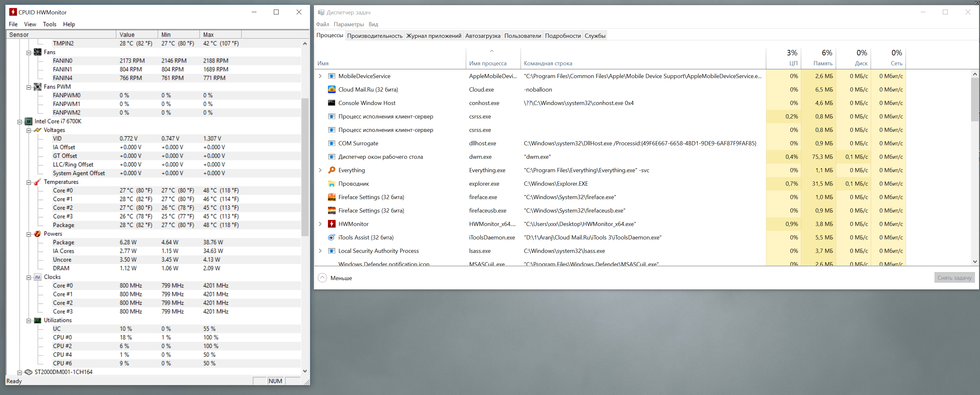Sort by Командная строка column header
The width and height of the screenshot is (980, 395).
(x=643, y=58)
